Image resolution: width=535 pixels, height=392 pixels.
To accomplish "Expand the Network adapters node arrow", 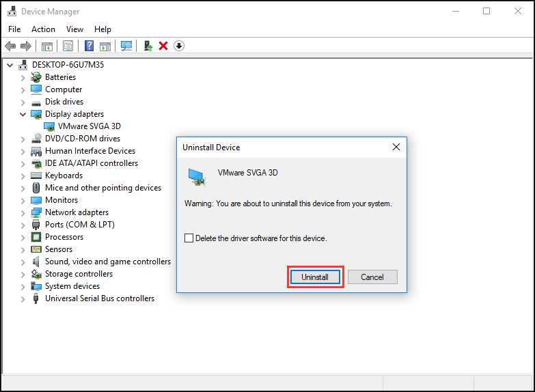I will pos(23,213).
